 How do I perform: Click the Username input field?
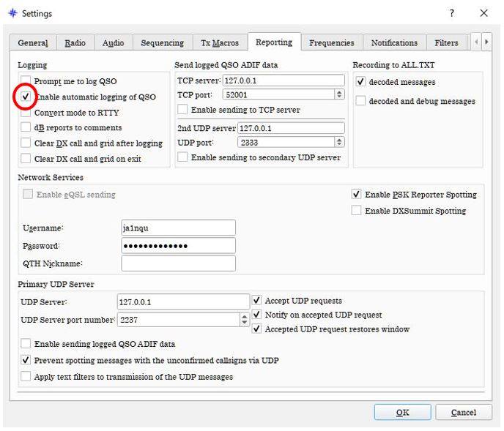pyautogui.click(x=178, y=228)
